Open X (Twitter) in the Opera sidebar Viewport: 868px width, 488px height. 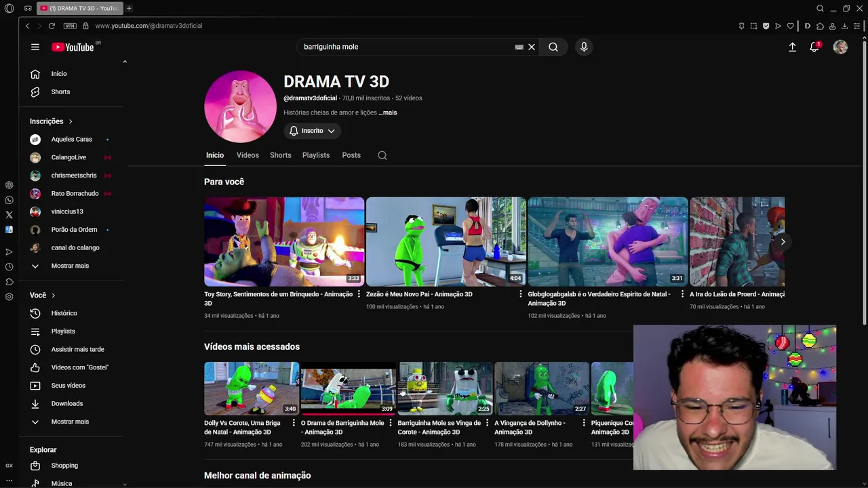coord(9,215)
